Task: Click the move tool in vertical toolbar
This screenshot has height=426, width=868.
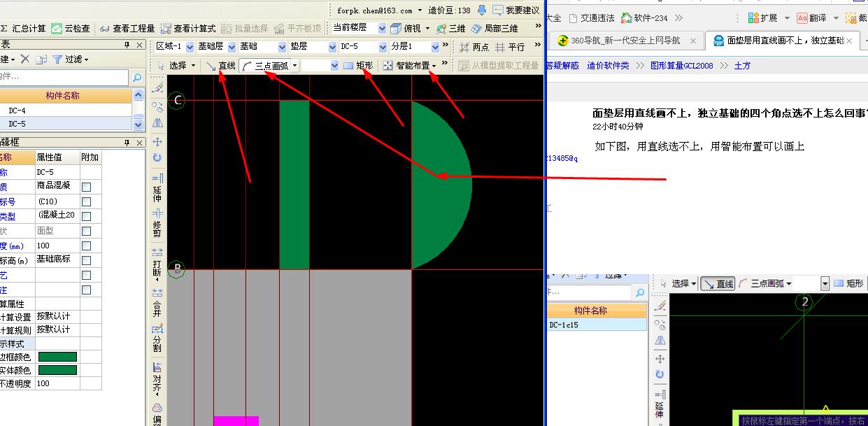Action: tap(157, 142)
